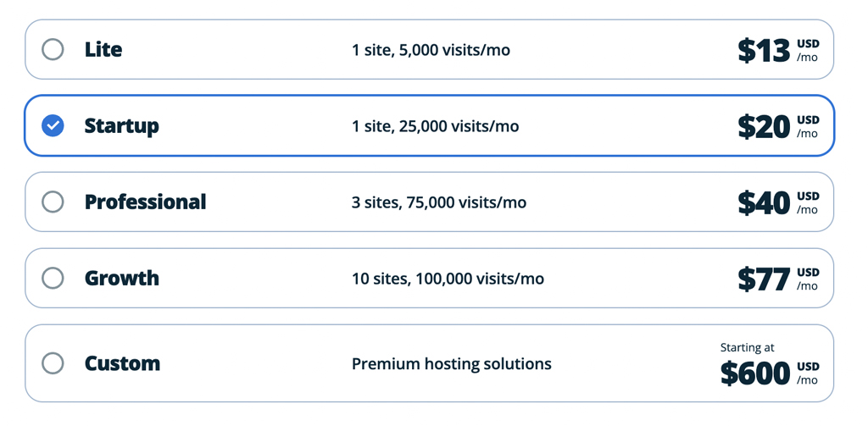This screenshot has width=868, height=426.
Task: Click '1 site, 25,000 visits/mo' description
Action: pos(435,127)
